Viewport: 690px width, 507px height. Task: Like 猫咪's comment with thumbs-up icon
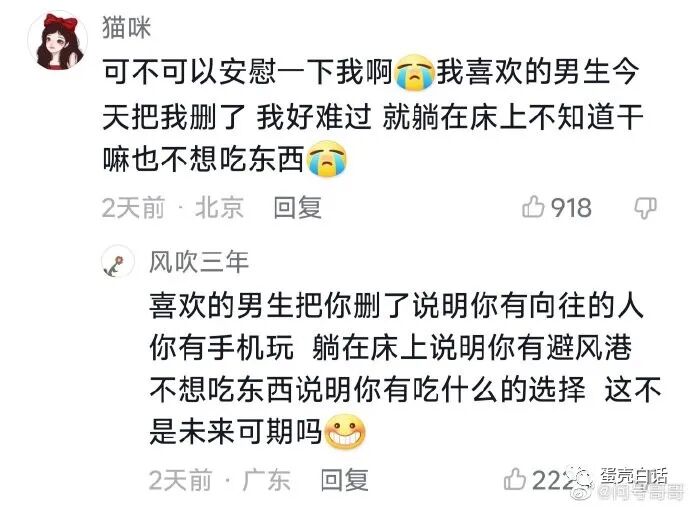(x=533, y=206)
